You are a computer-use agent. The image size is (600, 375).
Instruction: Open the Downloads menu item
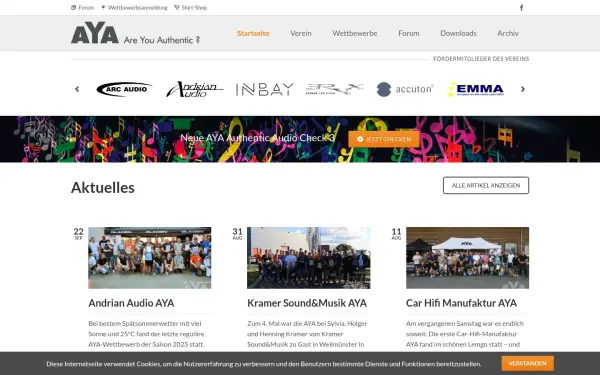coord(458,33)
